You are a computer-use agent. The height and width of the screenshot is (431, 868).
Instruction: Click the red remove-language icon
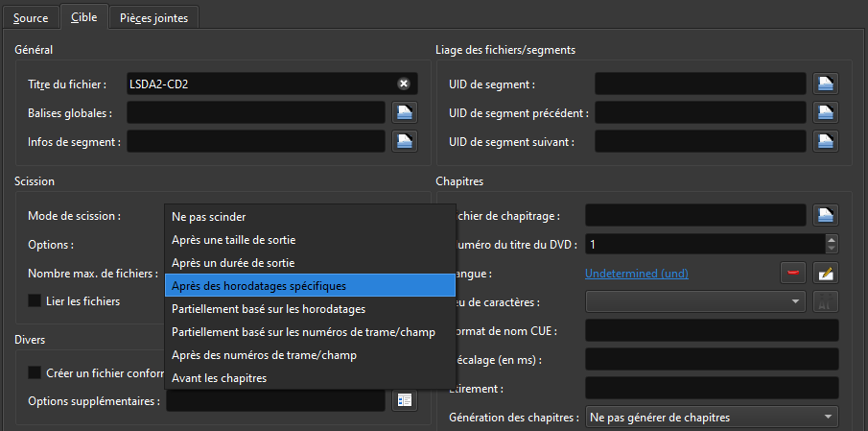(x=793, y=274)
